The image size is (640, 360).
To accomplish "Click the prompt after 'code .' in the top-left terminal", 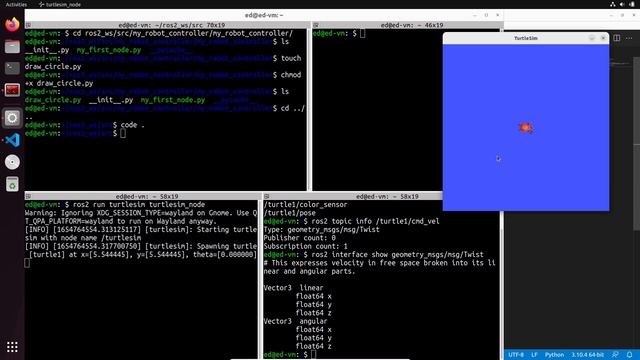I will pyautogui.click(x=123, y=133).
